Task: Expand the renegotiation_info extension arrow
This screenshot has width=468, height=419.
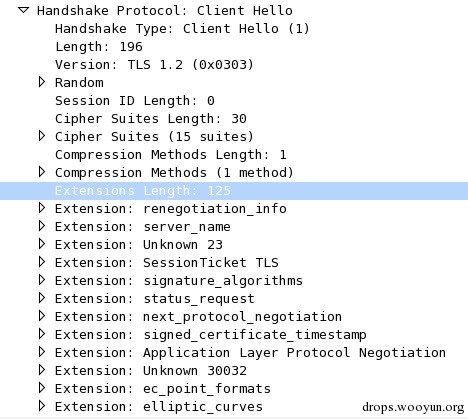Action: 42,208
